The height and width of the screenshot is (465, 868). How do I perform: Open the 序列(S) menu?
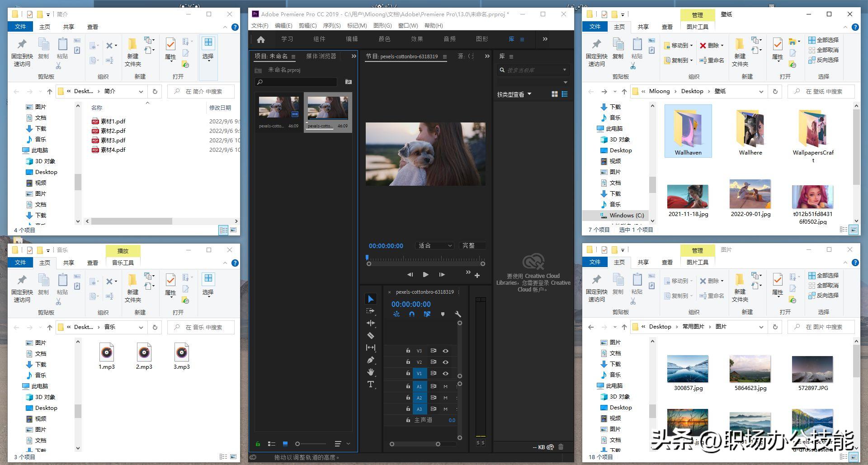click(x=331, y=26)
